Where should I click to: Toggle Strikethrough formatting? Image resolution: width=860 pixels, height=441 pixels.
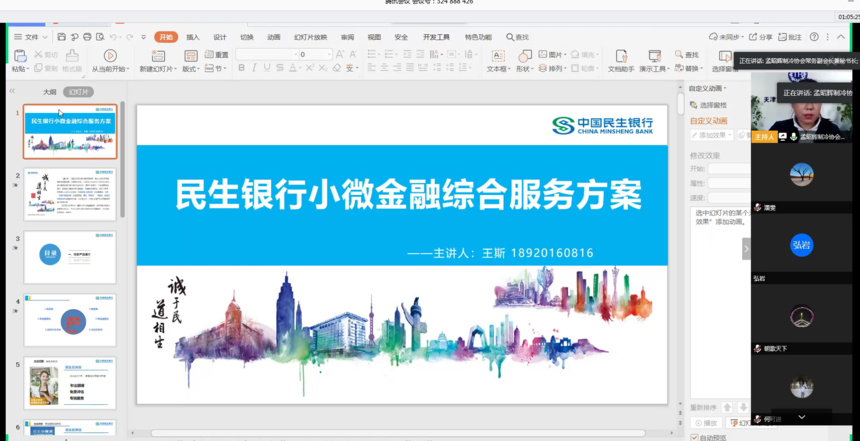click(280, 67)
